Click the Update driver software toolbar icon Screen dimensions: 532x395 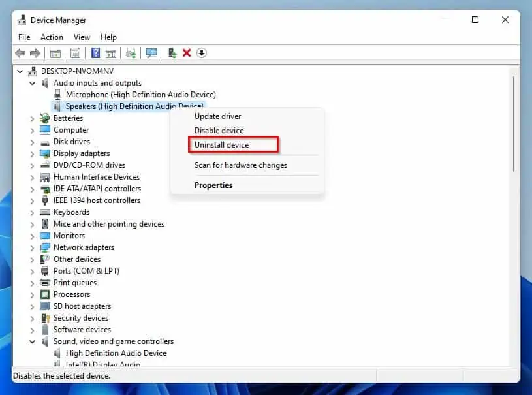131,54
